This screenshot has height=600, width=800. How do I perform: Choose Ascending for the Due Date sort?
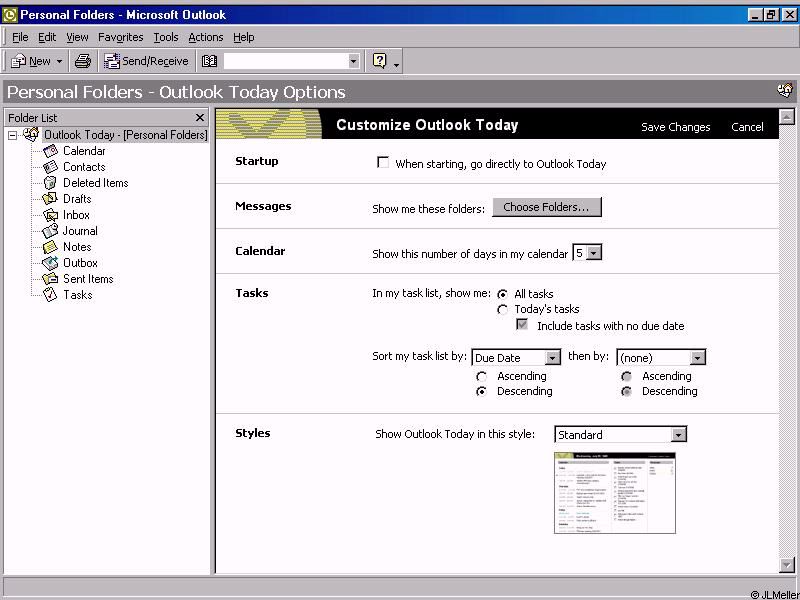click(x=481, y=377)
